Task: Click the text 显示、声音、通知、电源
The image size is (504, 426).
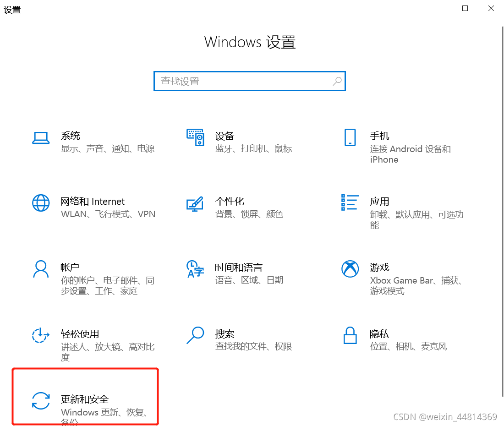Action: tap(108, 148)
